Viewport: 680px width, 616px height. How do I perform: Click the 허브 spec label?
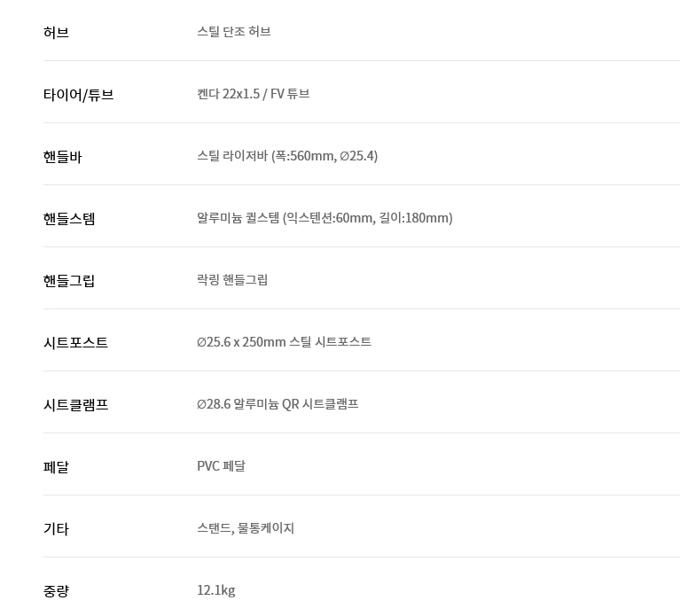(56, 33)
